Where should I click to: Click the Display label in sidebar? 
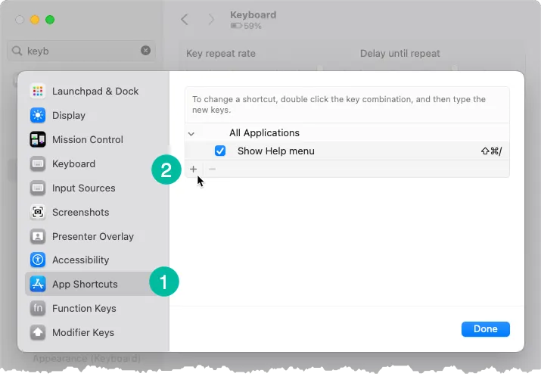69,115
